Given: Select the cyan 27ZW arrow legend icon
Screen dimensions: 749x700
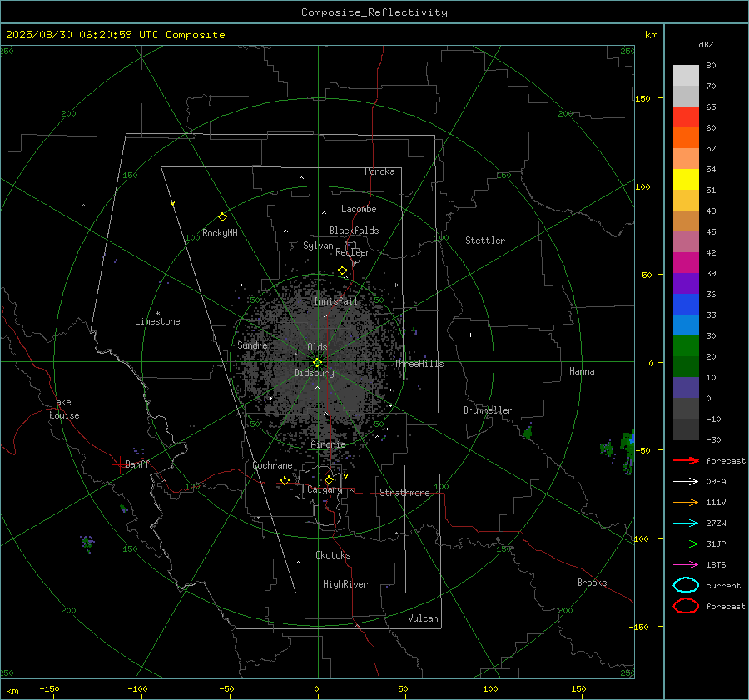Looking at the screenshot, I should (686, 524).
